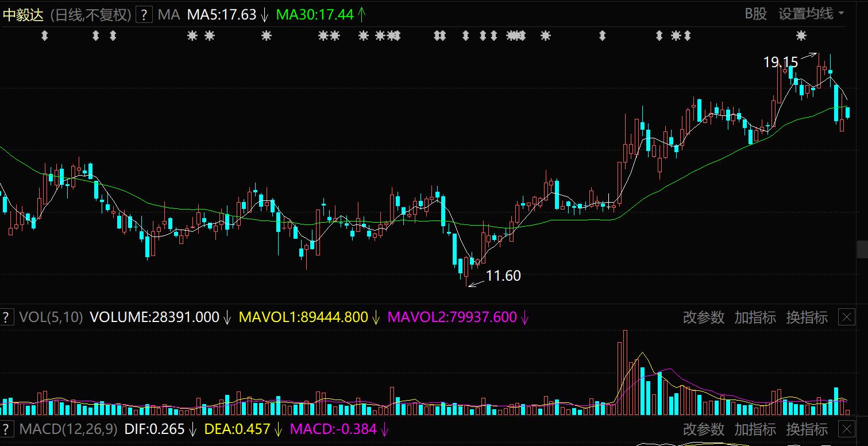Open the 设置均线 dropdown

pos(812,14)
